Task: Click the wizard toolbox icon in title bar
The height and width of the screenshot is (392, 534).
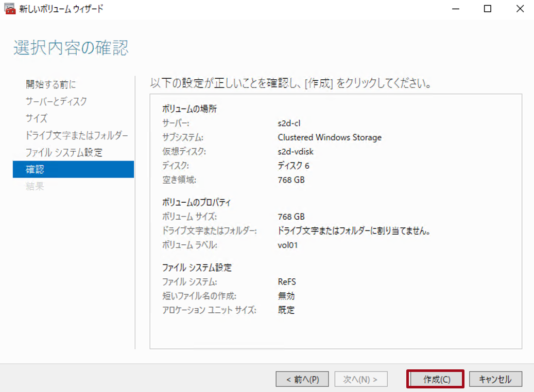Action: click(9, 9)
